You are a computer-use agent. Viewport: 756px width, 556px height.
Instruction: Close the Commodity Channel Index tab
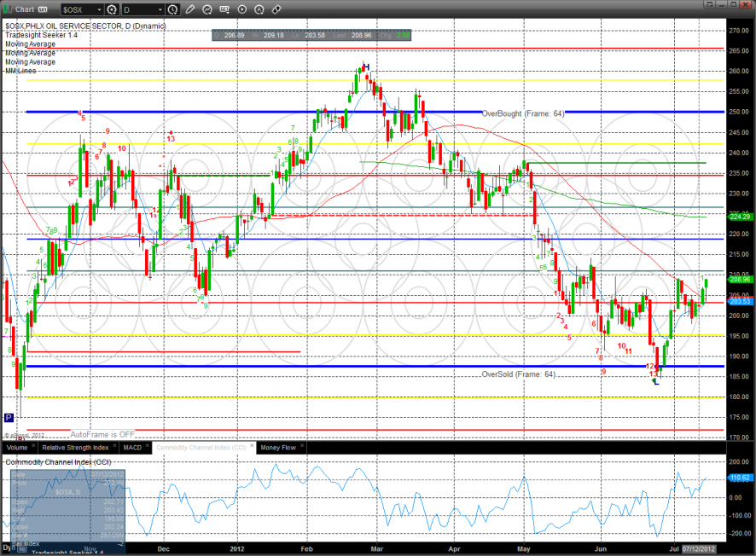click(250, 447)
